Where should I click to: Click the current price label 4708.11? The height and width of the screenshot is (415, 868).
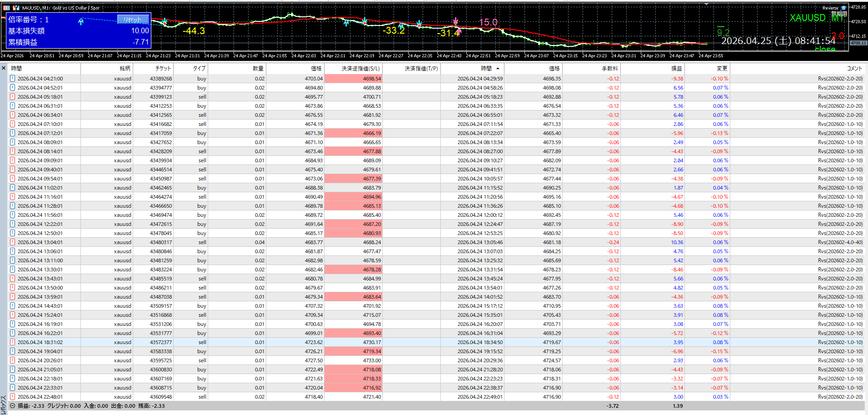point(858,43)
